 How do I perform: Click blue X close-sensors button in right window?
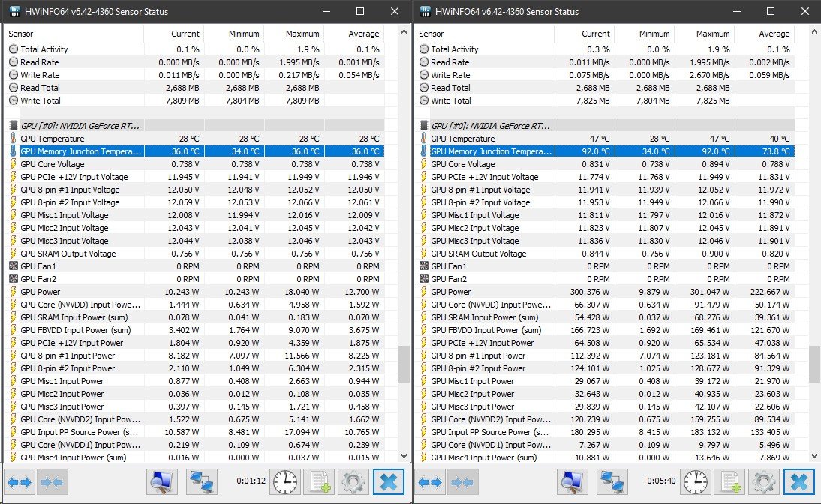[x=799, y=481]
